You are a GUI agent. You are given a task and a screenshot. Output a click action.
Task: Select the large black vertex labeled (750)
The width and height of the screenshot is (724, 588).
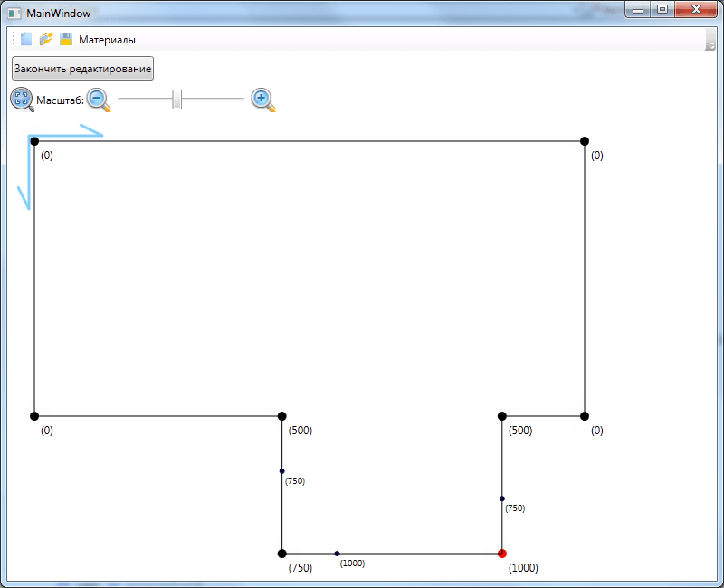coord(281,554)
